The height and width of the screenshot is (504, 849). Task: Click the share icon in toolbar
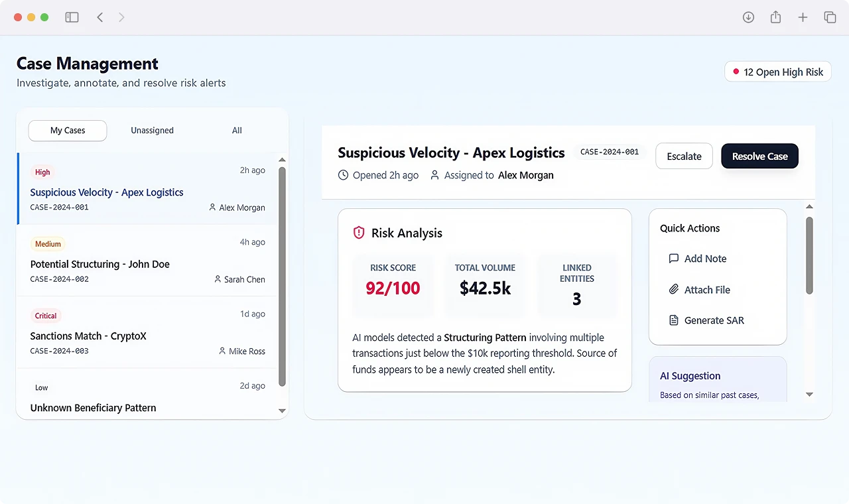775,17
